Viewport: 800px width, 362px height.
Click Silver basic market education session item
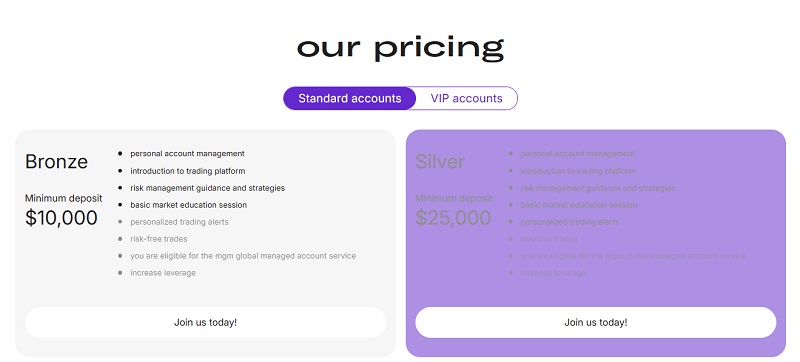pos(579,205)
